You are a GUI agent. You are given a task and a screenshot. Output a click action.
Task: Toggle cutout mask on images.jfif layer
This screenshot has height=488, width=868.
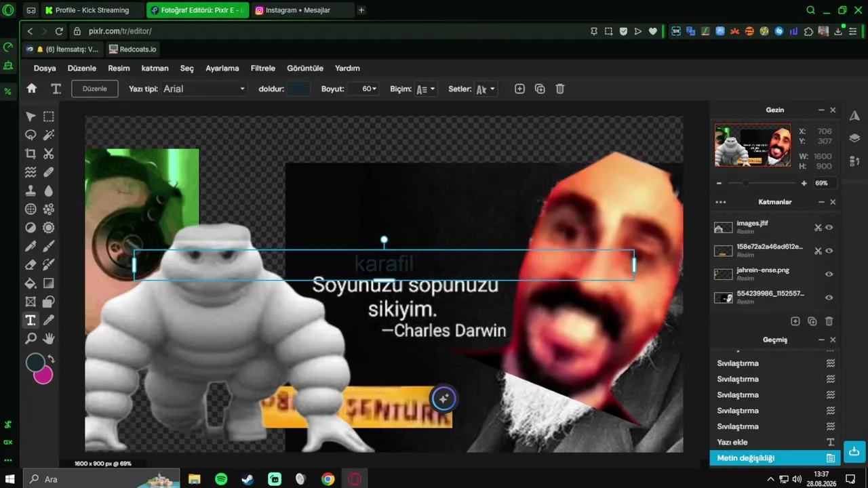[x=818, y=228]
